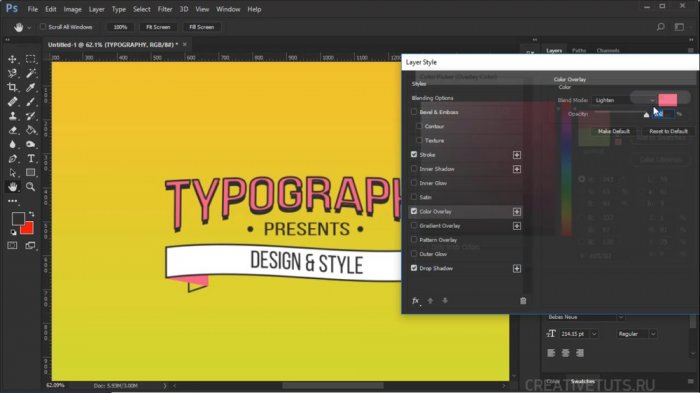Image resolution: width=700 pixels, height=393 pixels.
Task: Enable Bevel & Emboss checkbox
Action: 414,112
